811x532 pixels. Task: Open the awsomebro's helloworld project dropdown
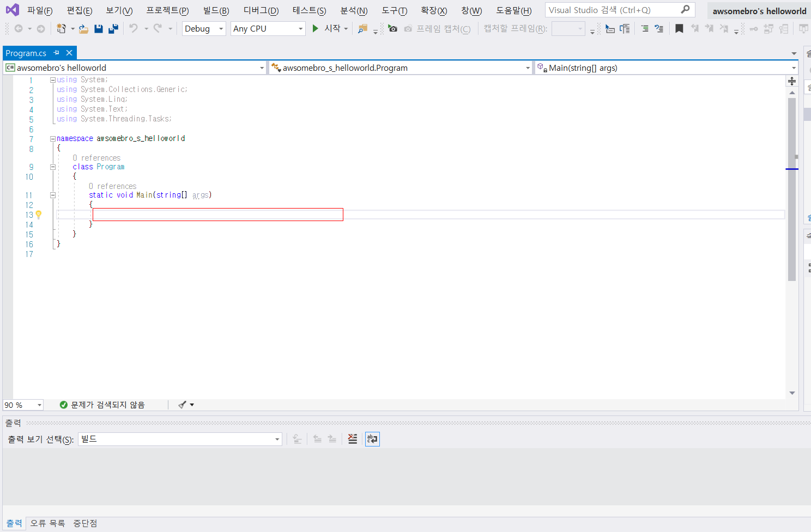click(x=135, y=68)
